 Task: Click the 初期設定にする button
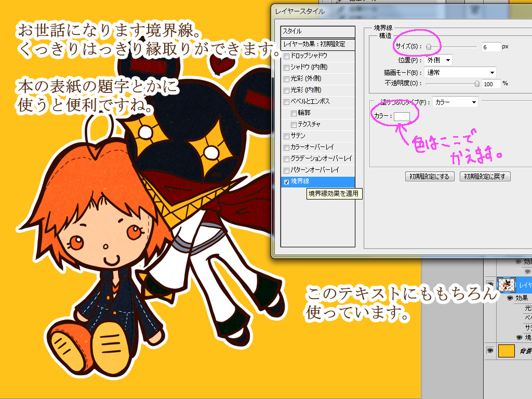pyautogui.click(x=430, y=176)
